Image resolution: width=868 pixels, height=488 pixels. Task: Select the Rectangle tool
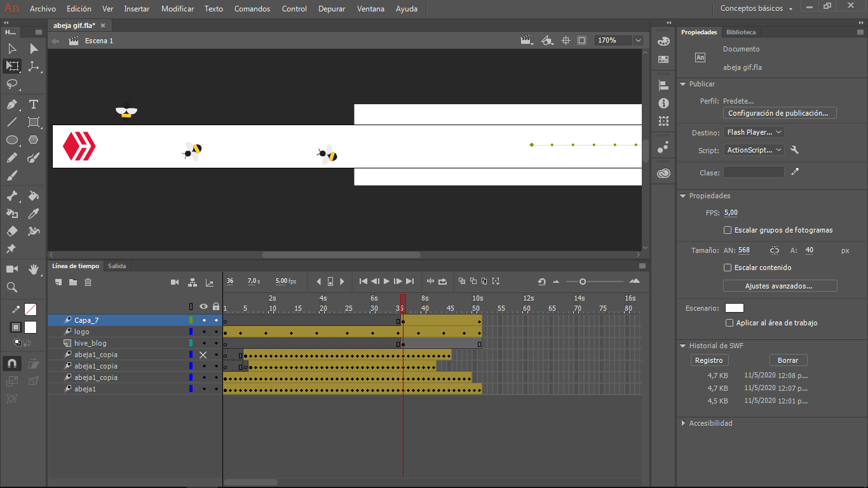[x=34, y=122]
